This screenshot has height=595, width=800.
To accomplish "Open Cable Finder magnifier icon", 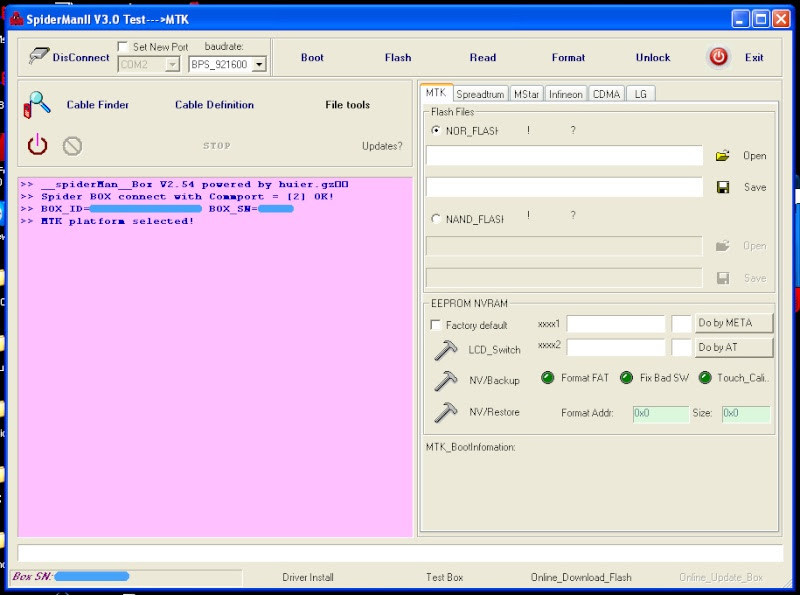I will (x=37, y=105).
